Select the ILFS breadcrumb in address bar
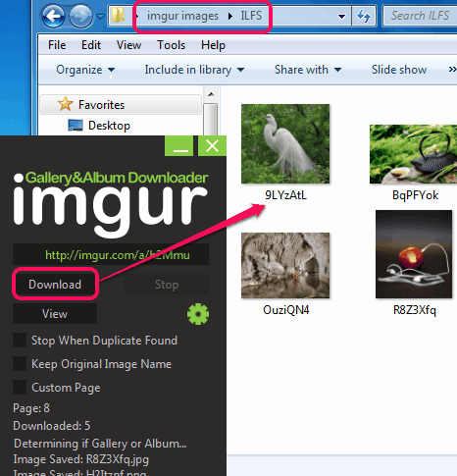 (x=251, y=16)
